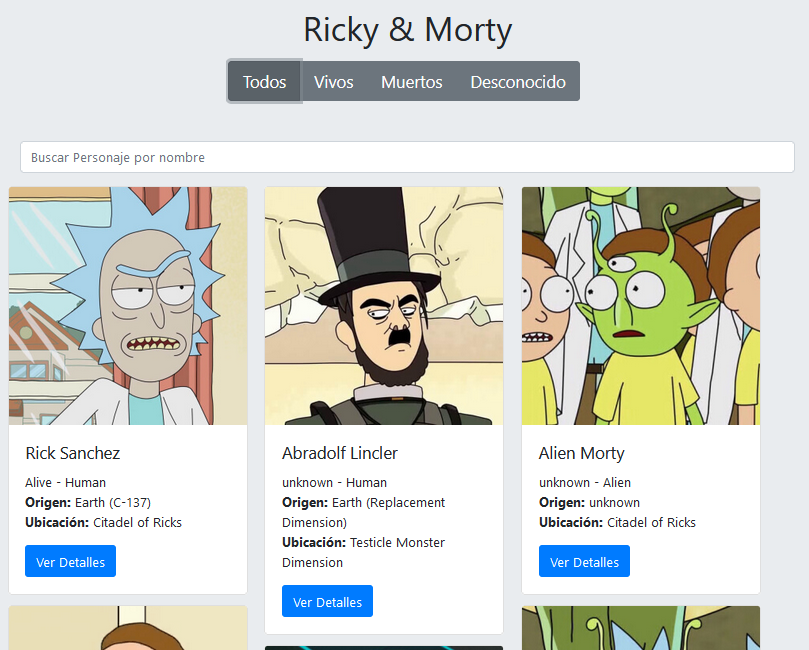The height and width of the screenshot is (650, 809).
Task: View Alien Morty's details
Action: tap(584, 561)
